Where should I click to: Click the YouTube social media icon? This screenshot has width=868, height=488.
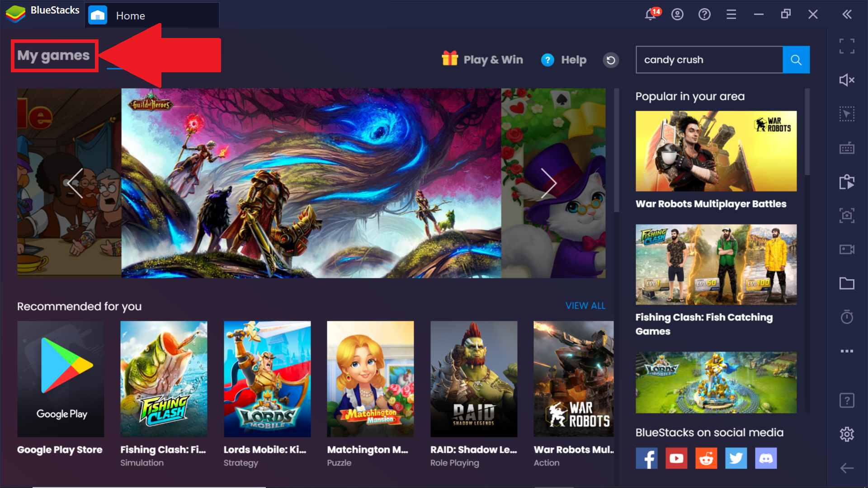coord(677,458)
